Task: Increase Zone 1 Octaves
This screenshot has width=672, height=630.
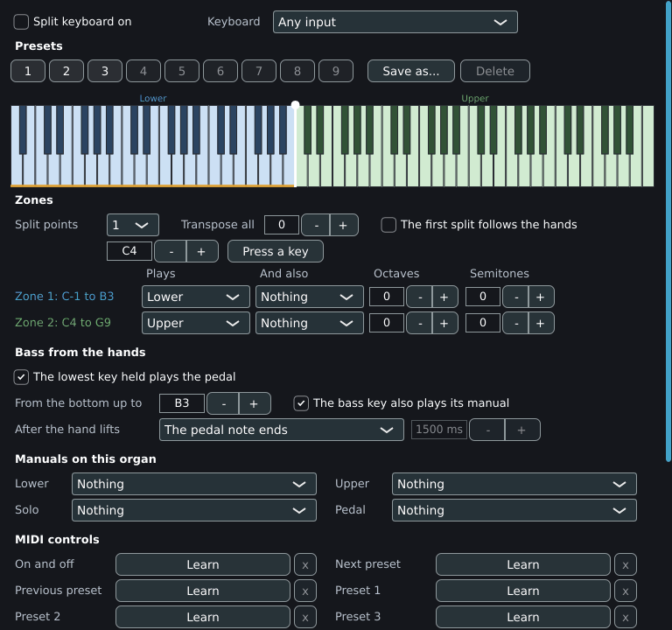Action: 444,297
